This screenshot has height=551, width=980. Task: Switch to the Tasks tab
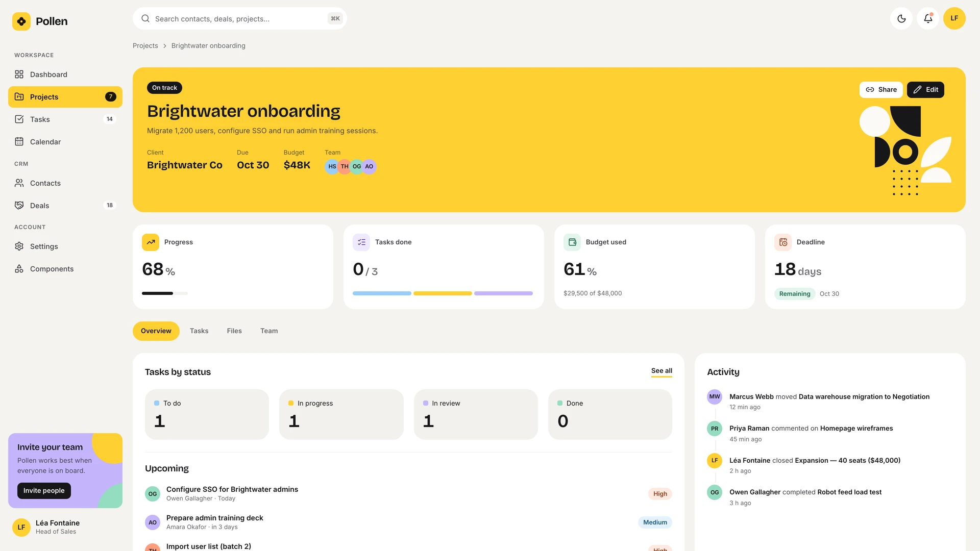click(199, 331)
